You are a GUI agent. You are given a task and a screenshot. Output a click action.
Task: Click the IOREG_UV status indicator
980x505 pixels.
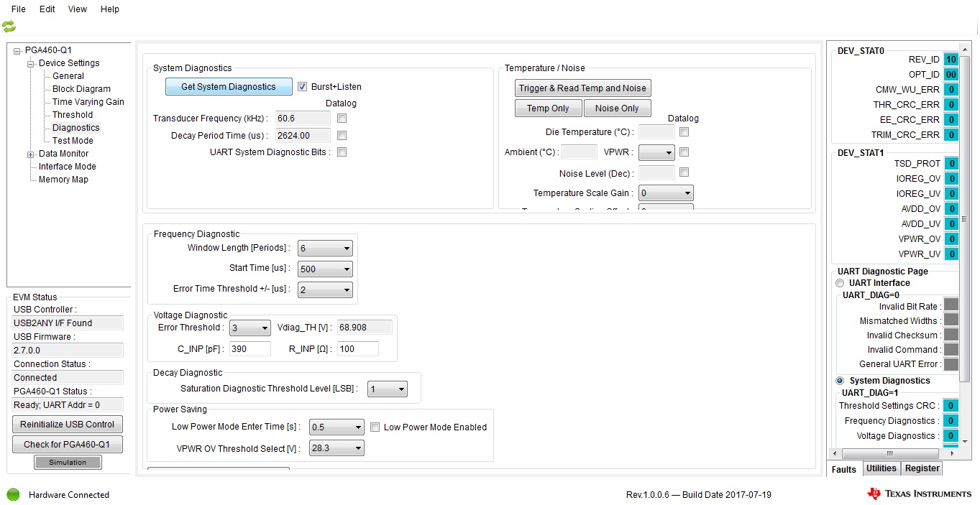[951, 194]
